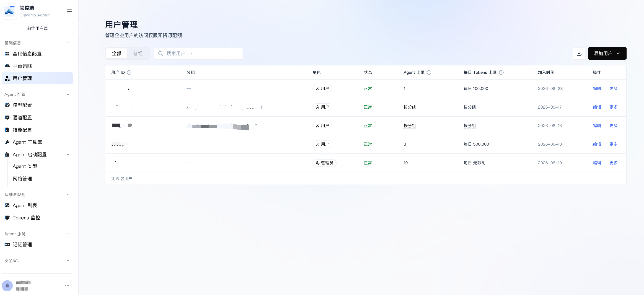Click the 基础信息配置 grid icon

click(7, 54)
